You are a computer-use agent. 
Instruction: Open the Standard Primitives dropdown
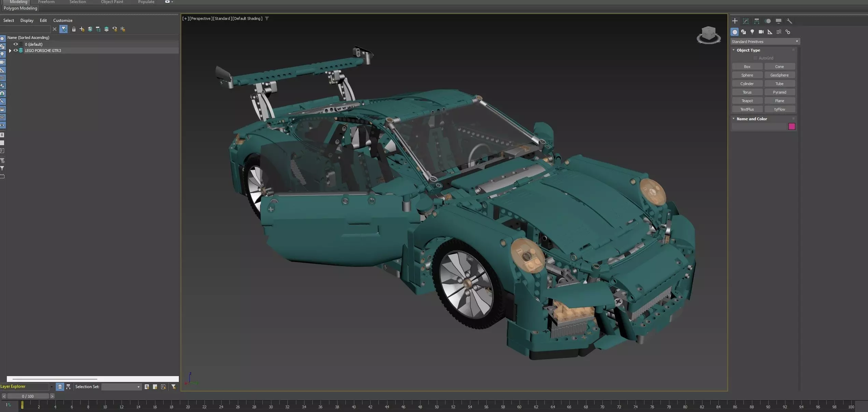pyautogui.click(x=765, y=42)
